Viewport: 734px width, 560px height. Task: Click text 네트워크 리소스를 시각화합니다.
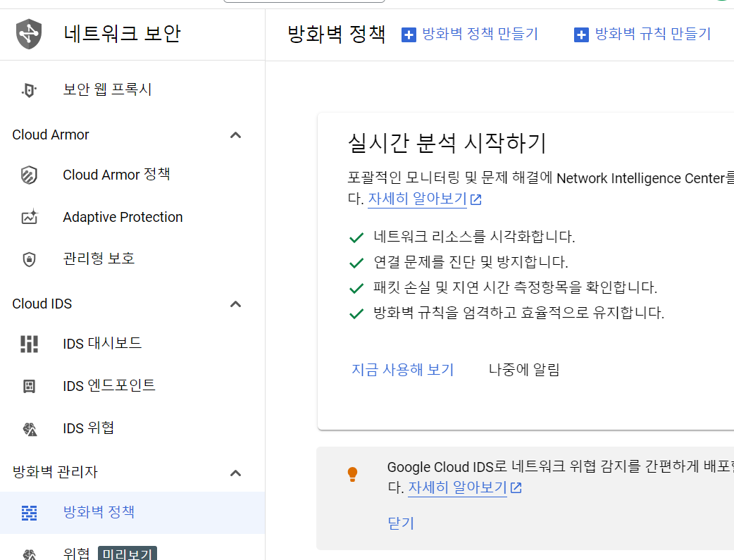pyautogui.click(x=474, y=237)
